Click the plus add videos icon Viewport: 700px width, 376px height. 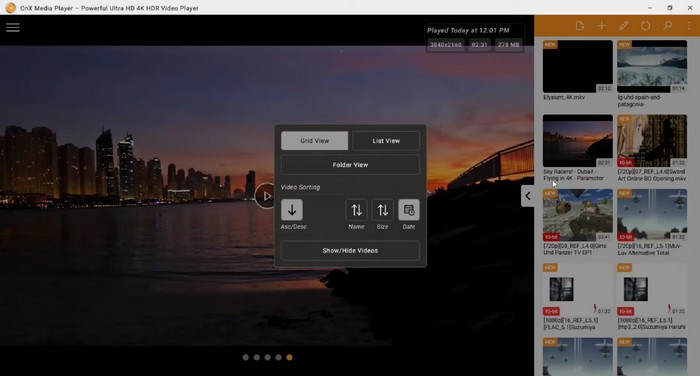coord(602,26)
